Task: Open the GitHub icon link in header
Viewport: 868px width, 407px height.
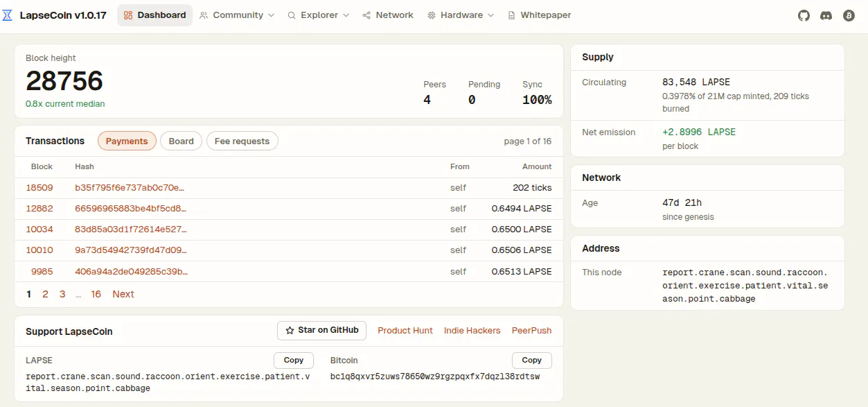Action: click(804, 15)
